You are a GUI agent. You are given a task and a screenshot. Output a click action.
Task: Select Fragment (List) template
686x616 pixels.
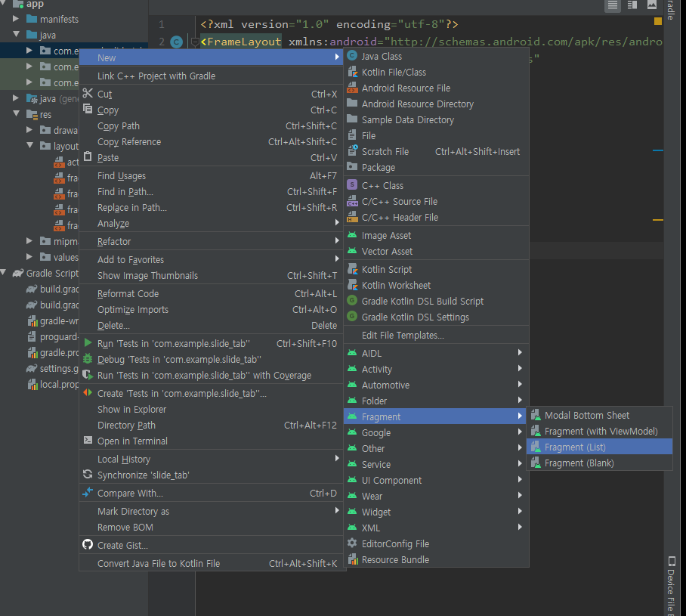(599, 447)
